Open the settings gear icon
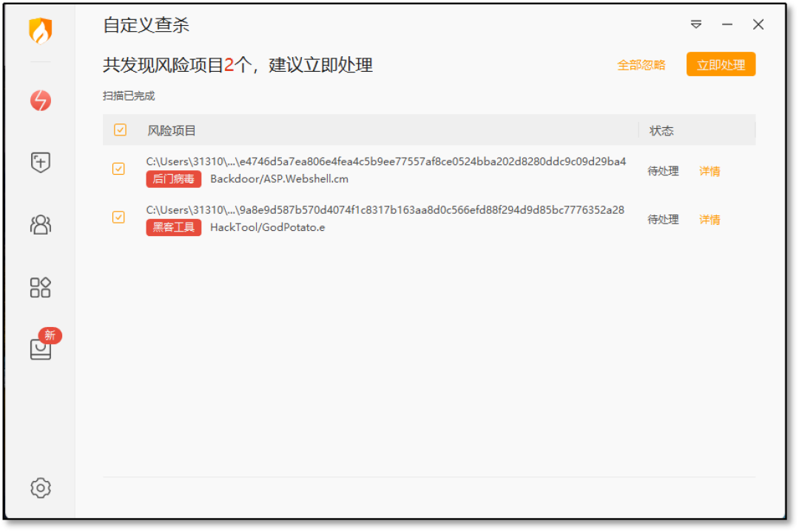Screen dimensions: 799x532 [x=40, y=488]
